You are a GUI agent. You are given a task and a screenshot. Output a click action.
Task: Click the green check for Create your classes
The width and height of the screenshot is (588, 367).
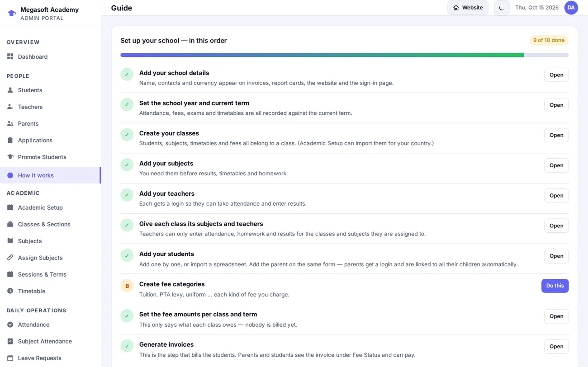pyautogui.click(x=127, y=135)
